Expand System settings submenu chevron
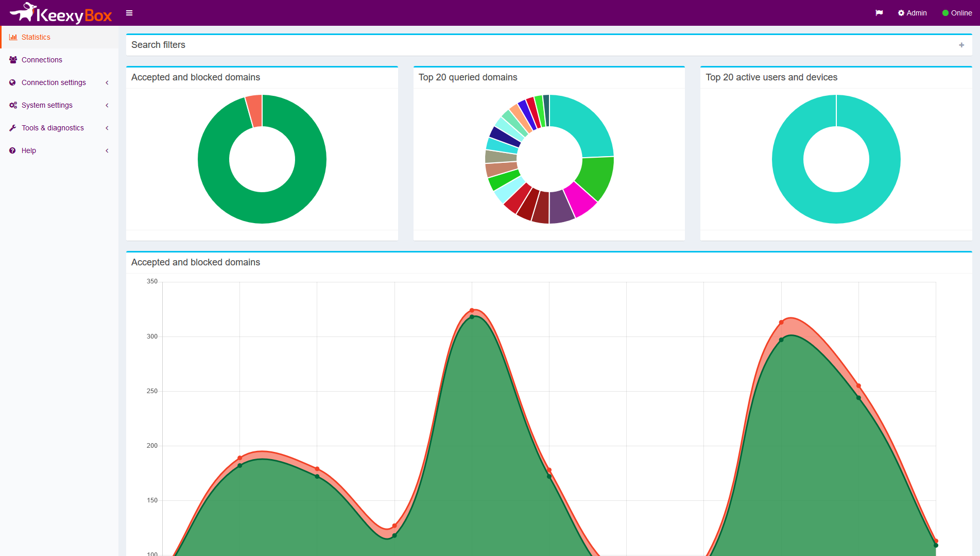 pyautogui.click(x=107, y=105)
